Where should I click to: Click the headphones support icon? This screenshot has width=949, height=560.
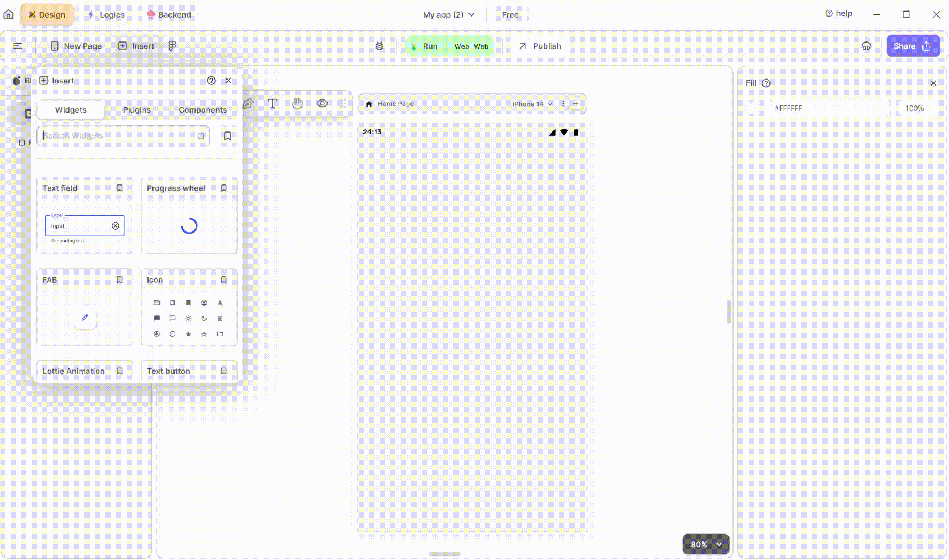866,46
